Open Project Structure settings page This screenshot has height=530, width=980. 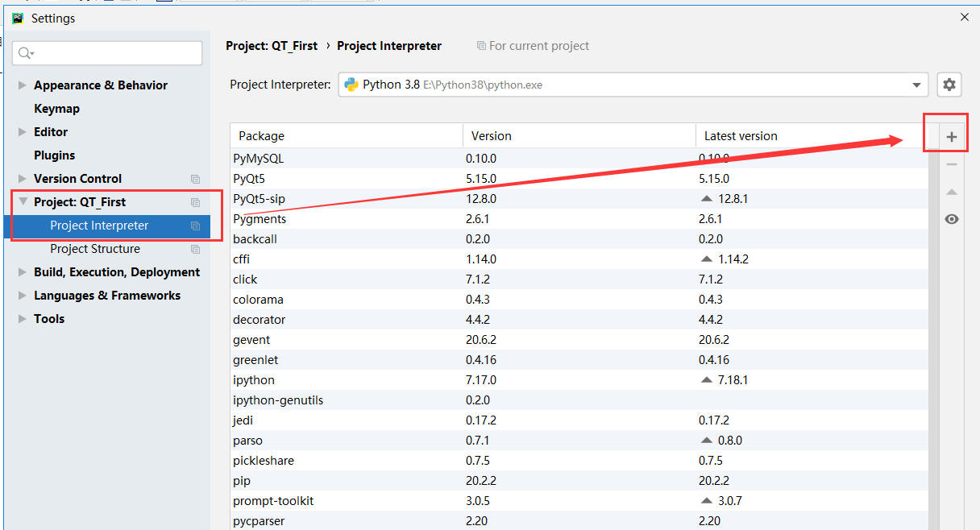pyautogui.click(x=95, y=249)
